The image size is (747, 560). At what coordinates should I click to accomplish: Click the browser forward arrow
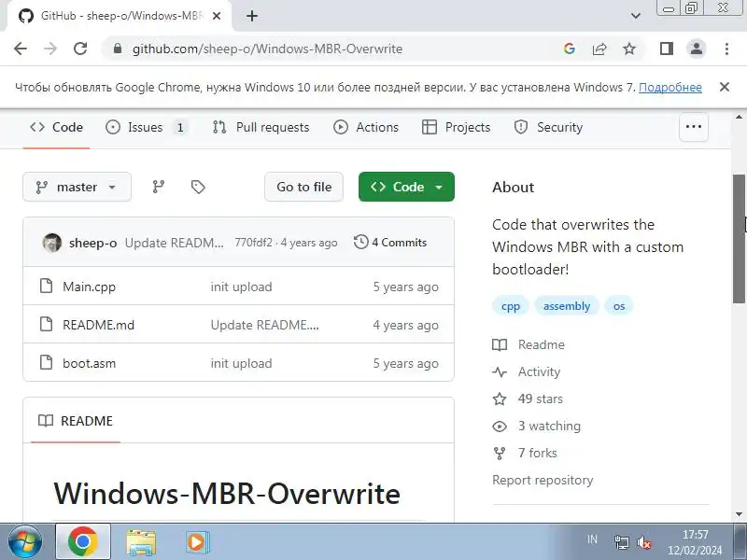click(50, 49)
